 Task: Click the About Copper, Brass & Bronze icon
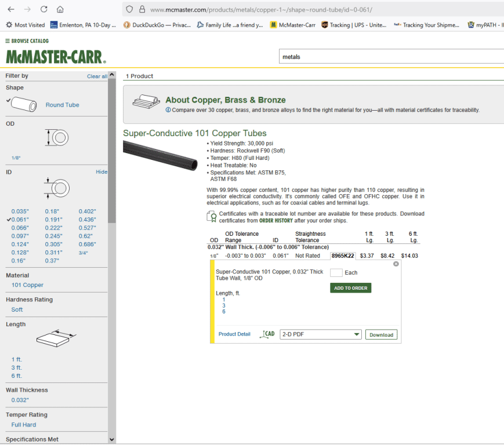click(146, 100)
